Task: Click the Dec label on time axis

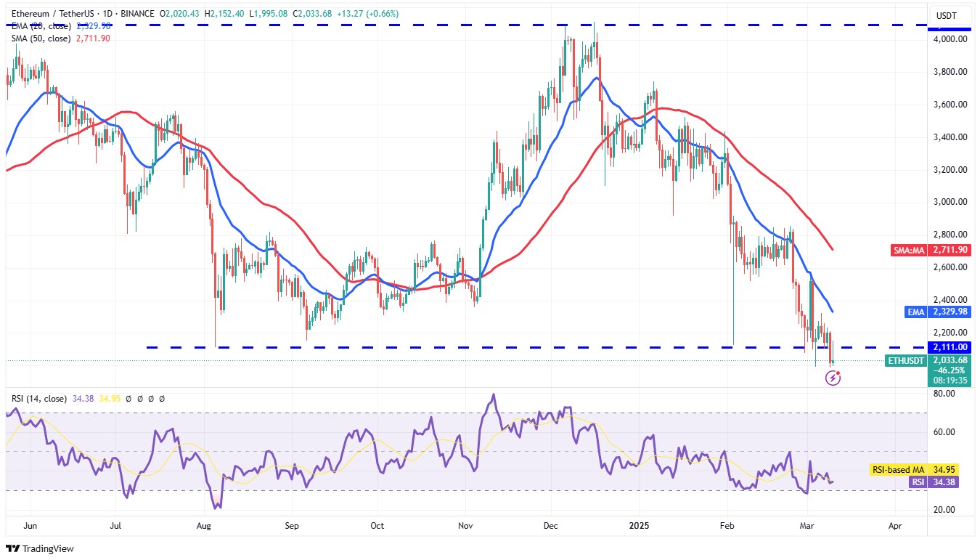Action: point(552,524)
